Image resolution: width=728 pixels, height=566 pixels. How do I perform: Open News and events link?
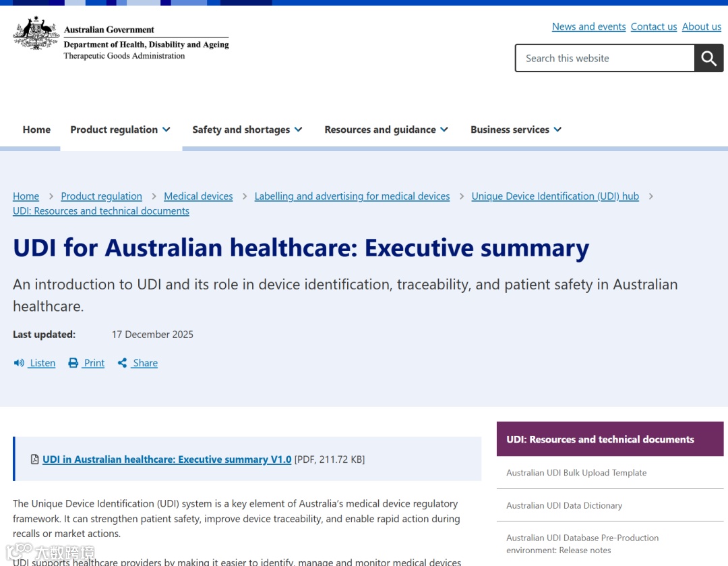tap(588, 26)
